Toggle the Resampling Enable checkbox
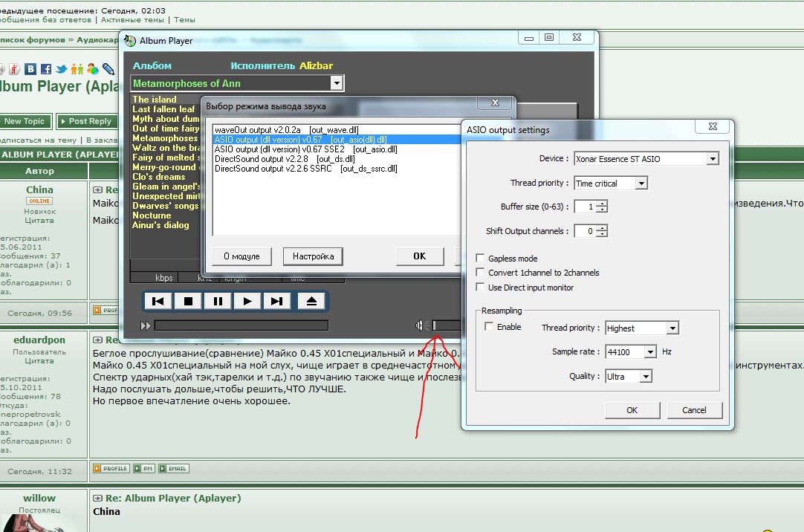 pos(489,326)
